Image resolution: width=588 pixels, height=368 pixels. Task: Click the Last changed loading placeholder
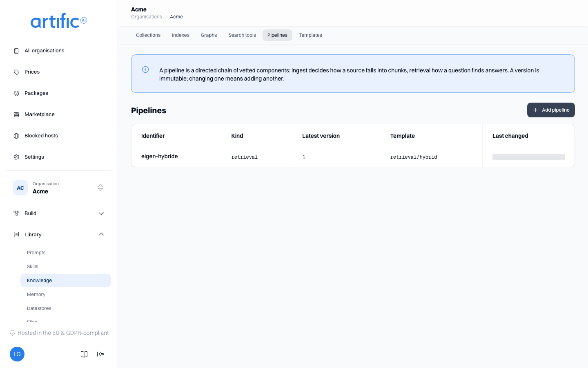[528, 157]
